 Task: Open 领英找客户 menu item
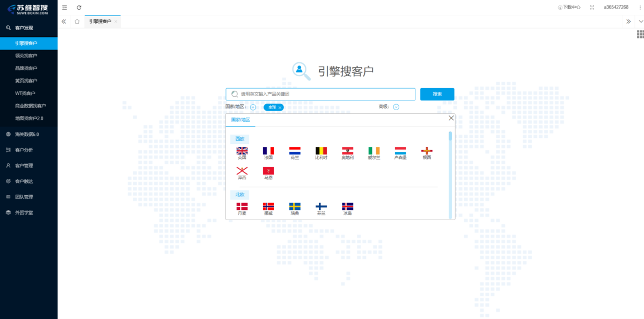28,56
